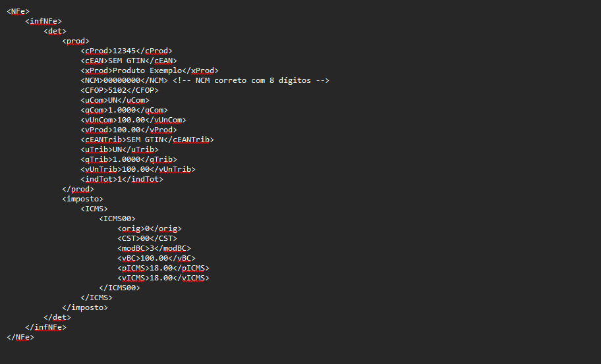Click the vProd 100.00 line
Viewport: 601px width, 364px height.
coord(129,130)
